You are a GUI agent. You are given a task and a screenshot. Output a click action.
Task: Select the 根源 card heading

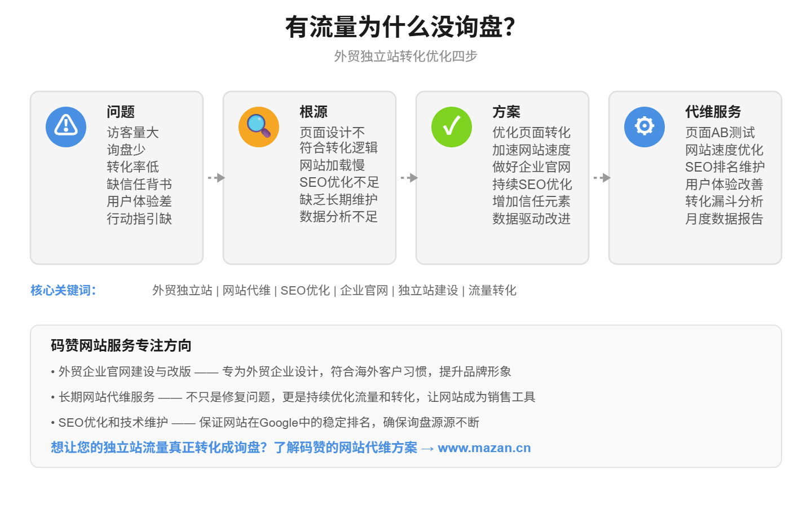tap(314, 112)
